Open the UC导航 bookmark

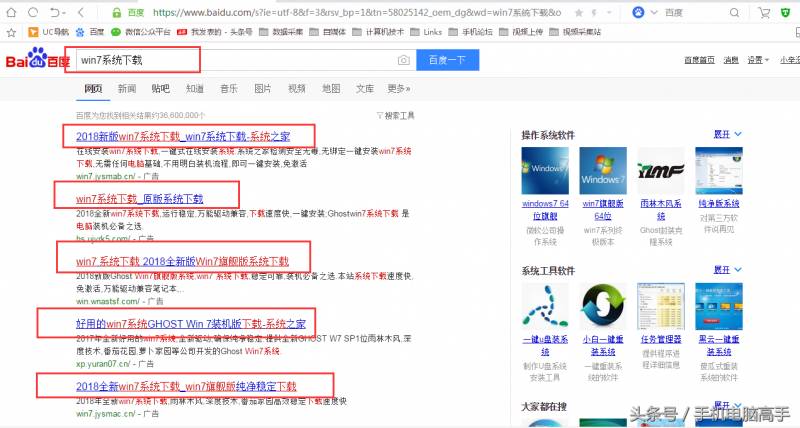[48, 32]
